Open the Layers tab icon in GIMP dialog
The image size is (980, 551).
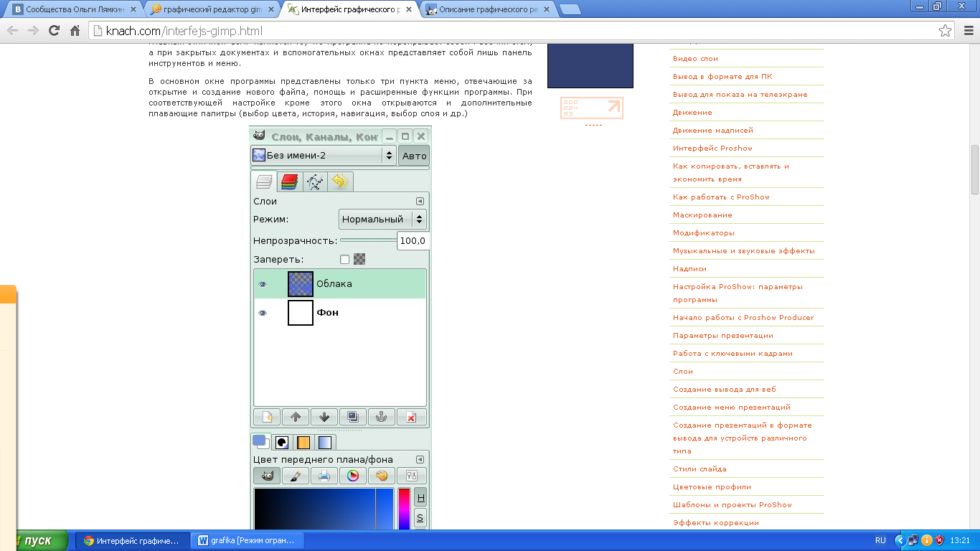[x=265, y=182]
